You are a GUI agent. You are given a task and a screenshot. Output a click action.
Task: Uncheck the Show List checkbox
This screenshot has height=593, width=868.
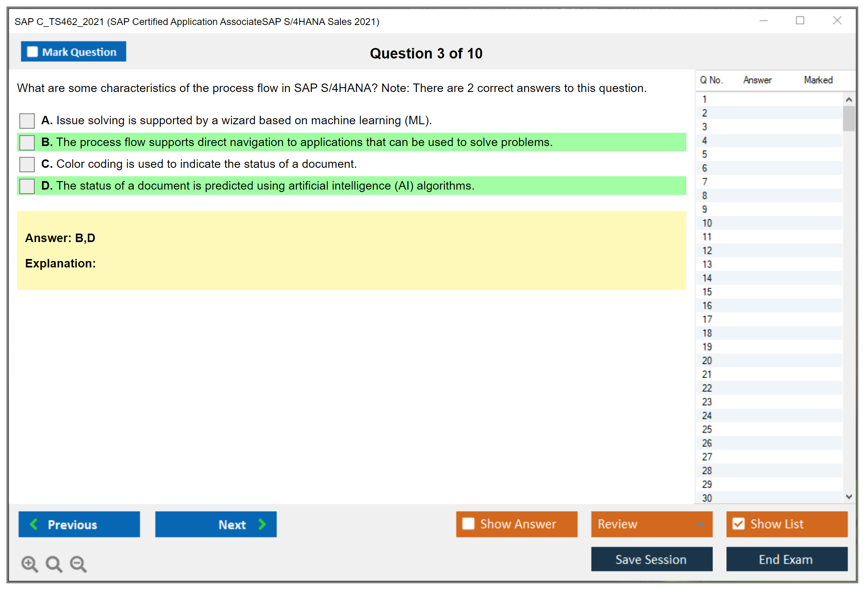(738, 524)
